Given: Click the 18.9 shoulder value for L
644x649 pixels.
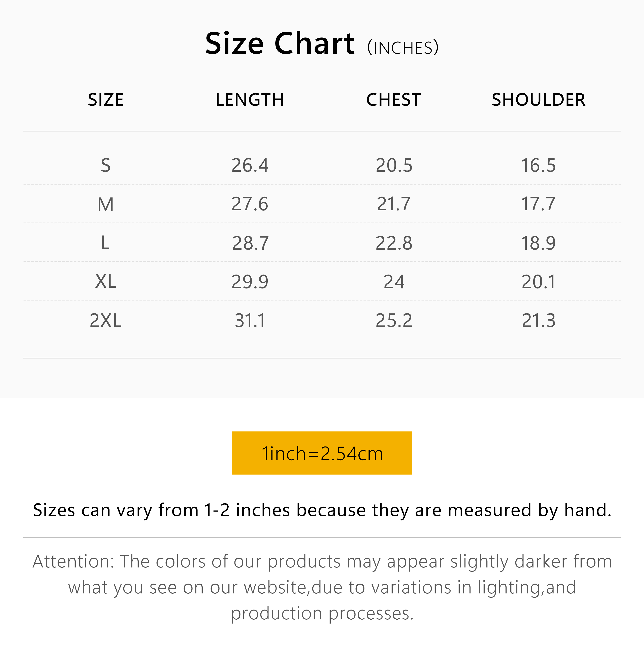Looking at the screenshot, I should 538,243.
